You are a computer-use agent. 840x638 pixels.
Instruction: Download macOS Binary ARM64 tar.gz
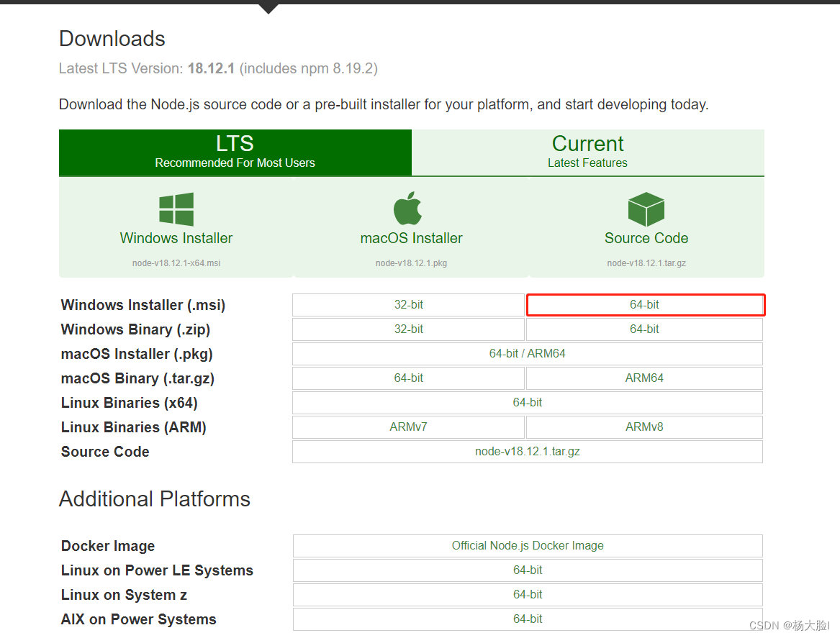644,378
